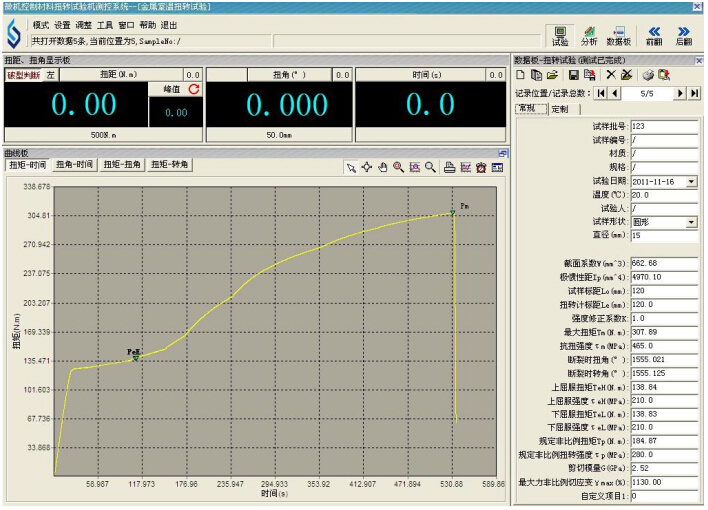Image resolution: width=708 pixels, height=510 pixels.
Task: Click the new blank document icon
Action: (520, 75)
